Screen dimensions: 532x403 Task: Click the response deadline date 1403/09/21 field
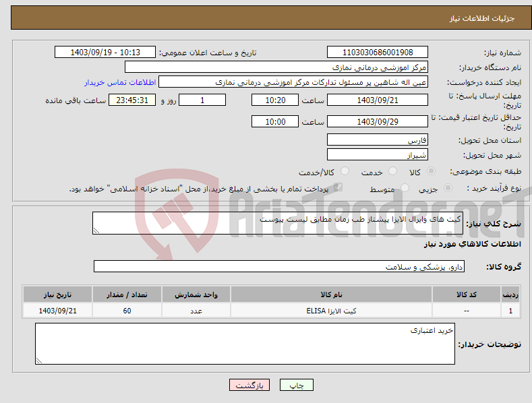(x=378, y=100)
